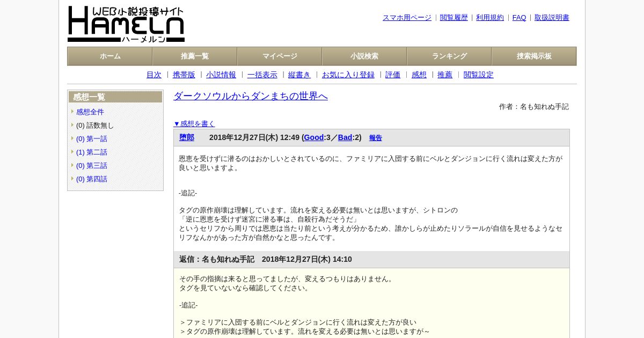Viewport: 644px width, 338px height.
Task: Click the 感想一覧 sidebar header
Action: tap(115, 97)
